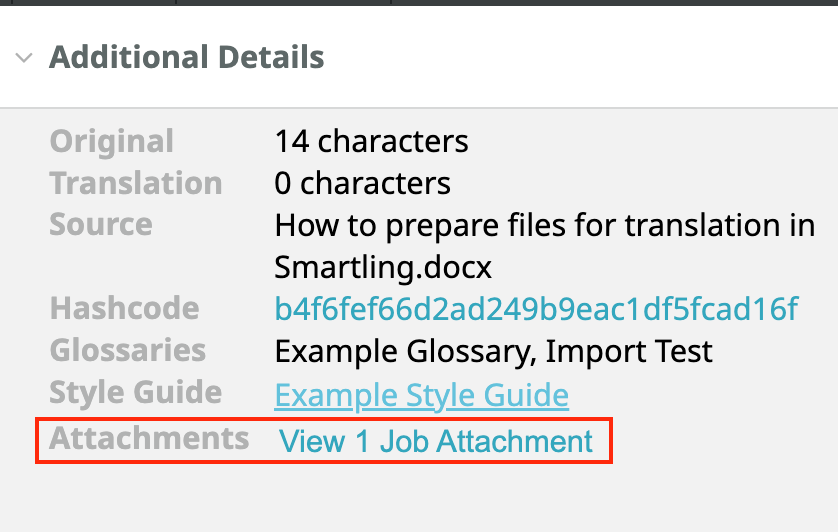Click the Glossaries field label
Viewport: 838px width, 532px height.
pyautogui.click(x=128, y=351)
